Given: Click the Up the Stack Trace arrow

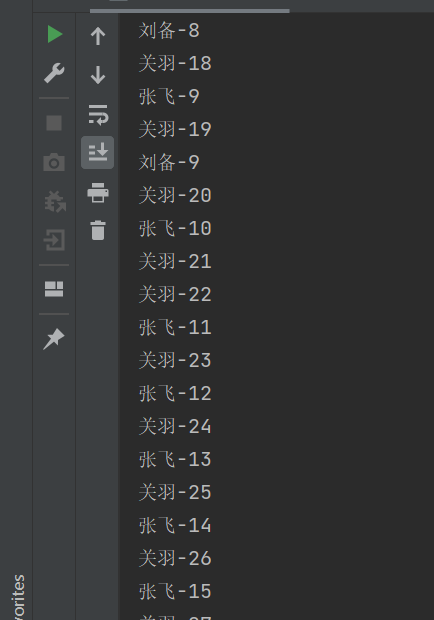Looking at the screenshot, I should click(x=98, y=36).
